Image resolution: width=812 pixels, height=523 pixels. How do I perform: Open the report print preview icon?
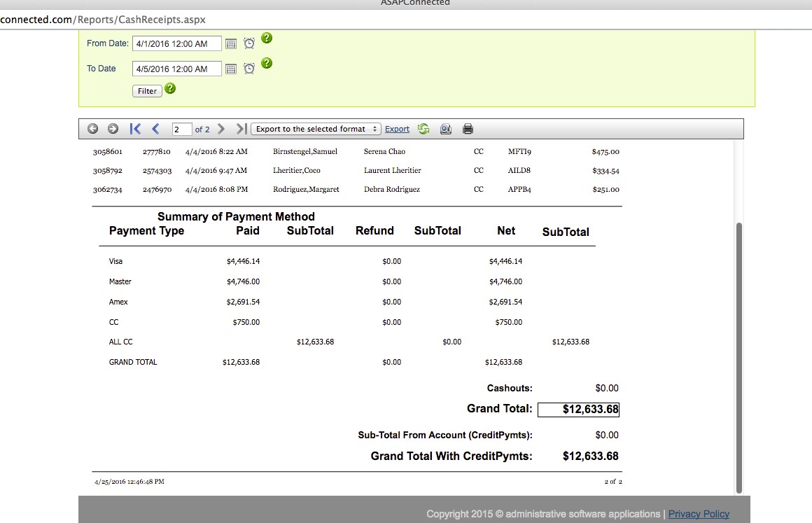446,129
